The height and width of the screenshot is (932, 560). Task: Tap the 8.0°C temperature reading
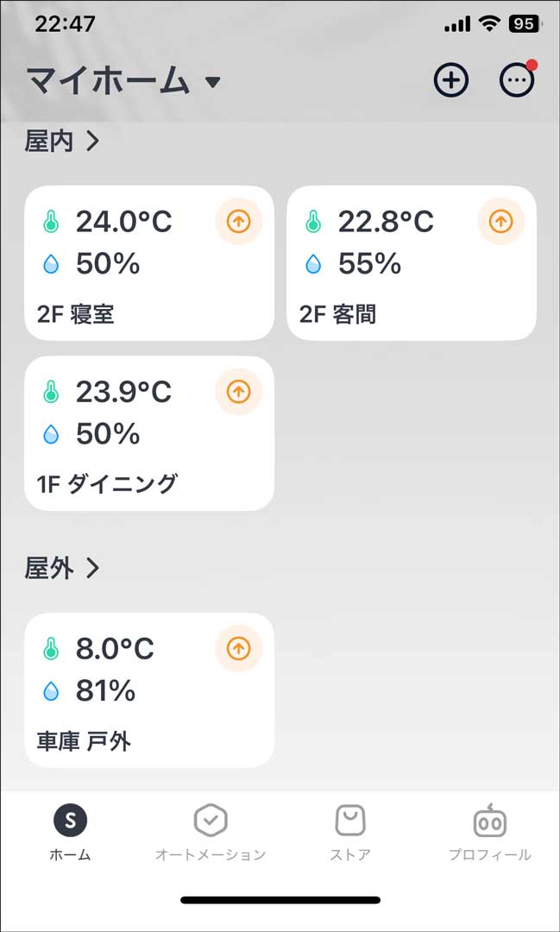pyautogui.click(x=115, y=649)
